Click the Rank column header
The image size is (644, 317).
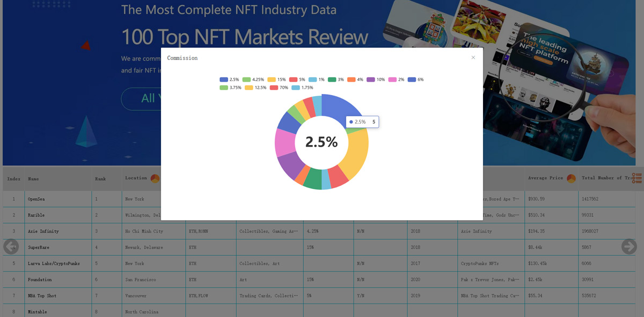100,178
